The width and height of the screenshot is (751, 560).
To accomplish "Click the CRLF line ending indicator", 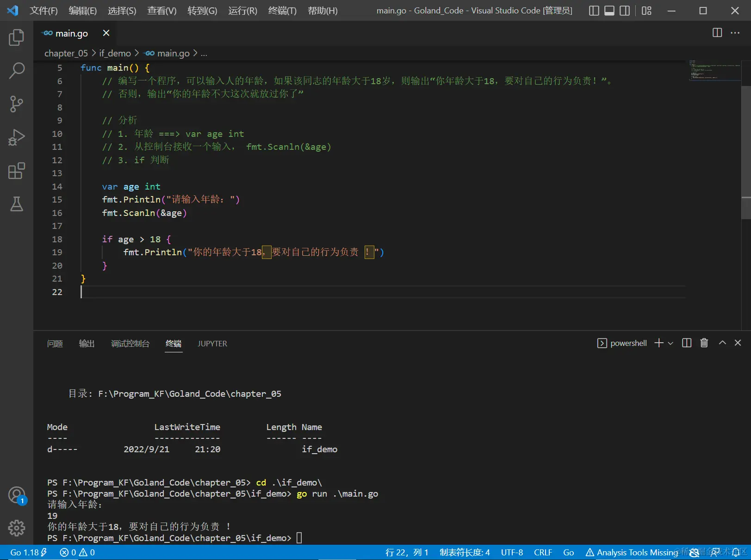I will coord(543,553).
